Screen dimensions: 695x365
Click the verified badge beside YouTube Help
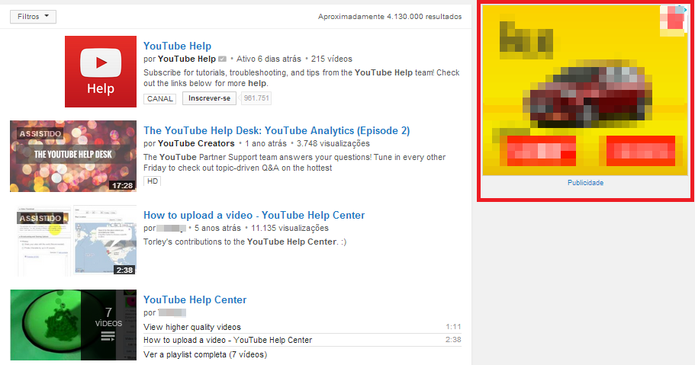click(223, 59)
